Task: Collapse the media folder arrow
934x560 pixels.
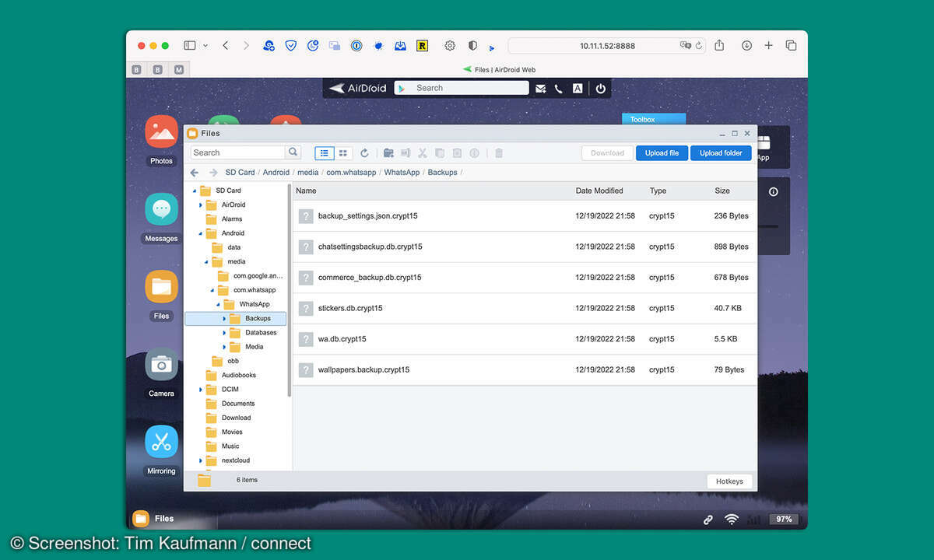Action: point(206,262)
